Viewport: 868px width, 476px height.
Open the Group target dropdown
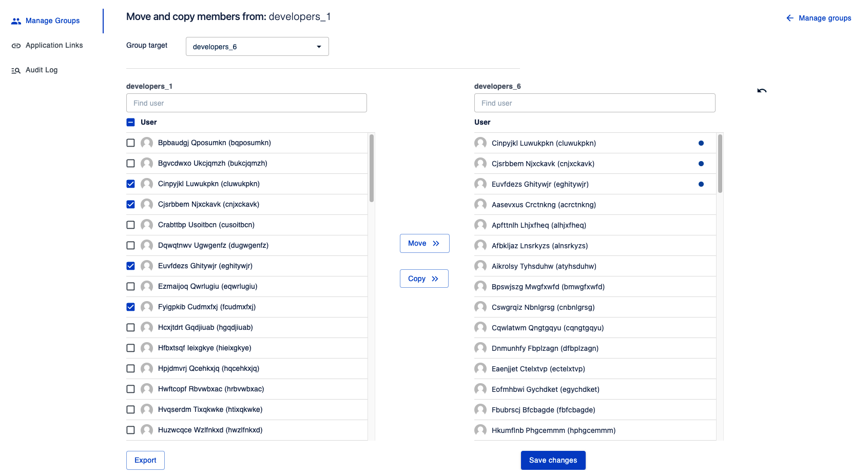tap(257, 47)
